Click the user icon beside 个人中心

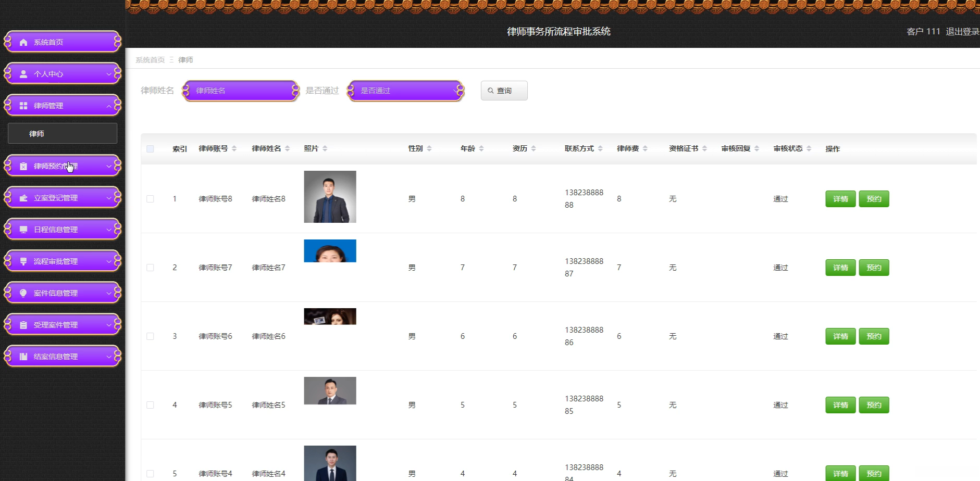click(x=23, y=74)
